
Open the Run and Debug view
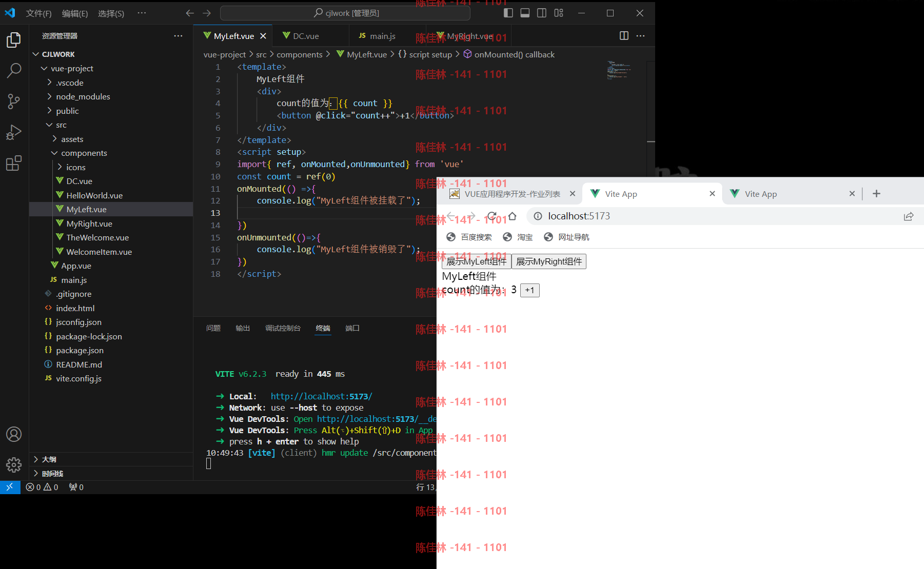14,132
